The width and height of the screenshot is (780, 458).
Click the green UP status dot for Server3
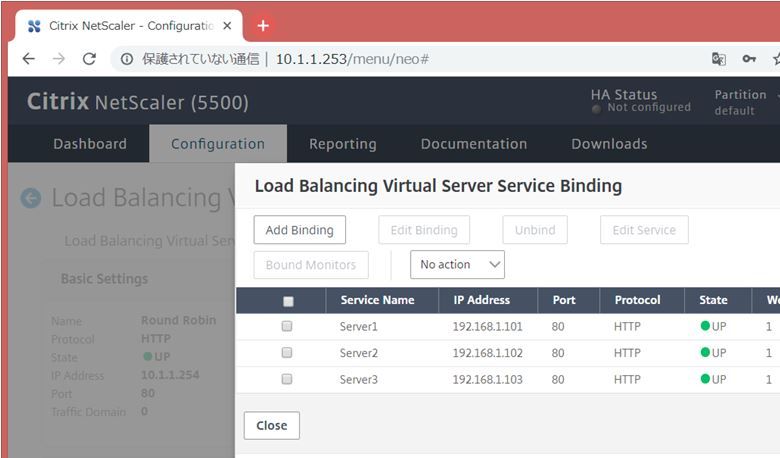[x=705, y=379]
